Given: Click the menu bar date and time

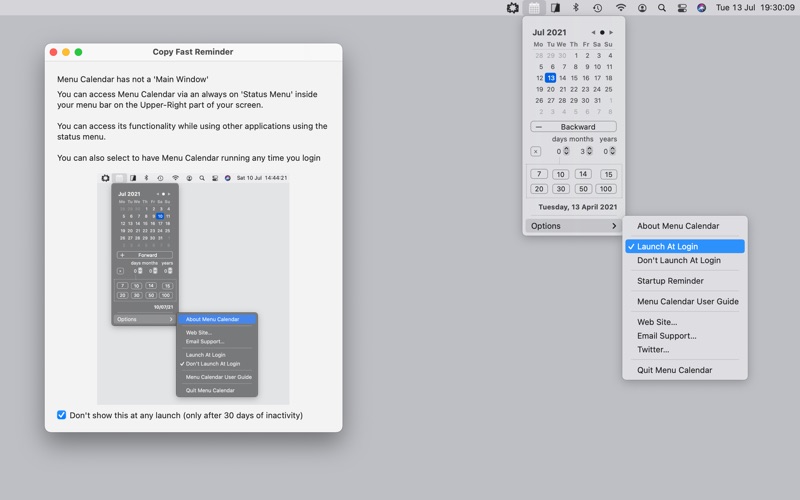Looking at the screenshot, I should 755,8.
